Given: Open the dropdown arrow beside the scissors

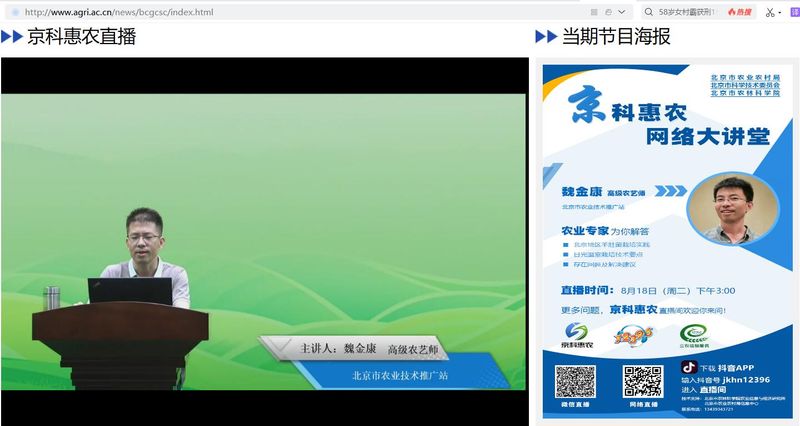Looking at the screenshot, I should tap(780, 13).
